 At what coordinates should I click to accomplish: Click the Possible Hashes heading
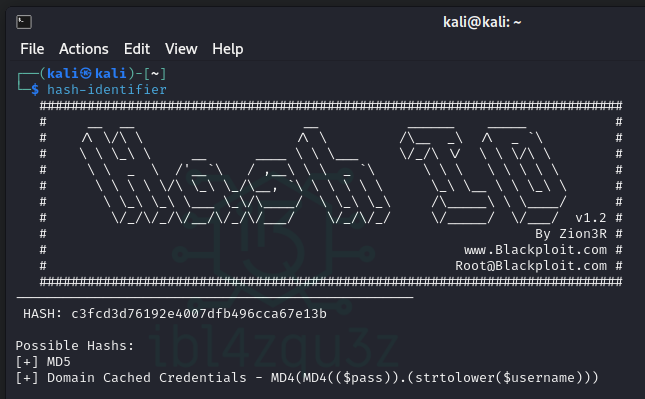(75, 346)
